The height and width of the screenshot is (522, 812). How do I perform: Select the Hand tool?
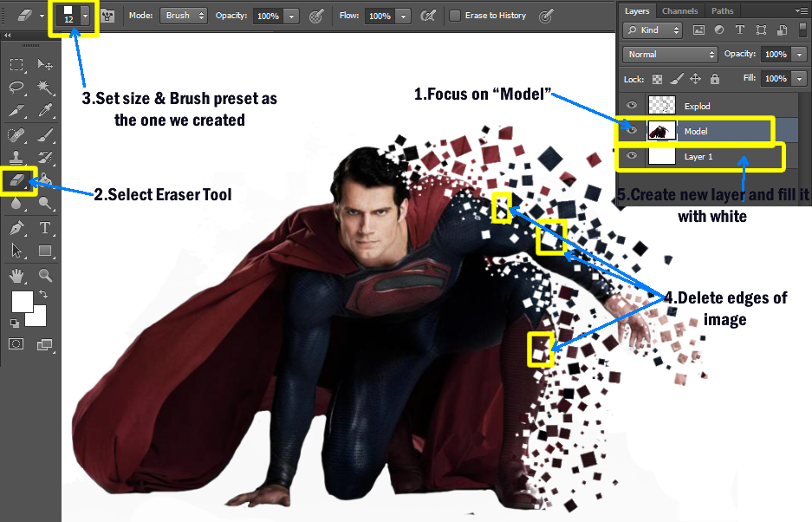[x=16, y=275]
